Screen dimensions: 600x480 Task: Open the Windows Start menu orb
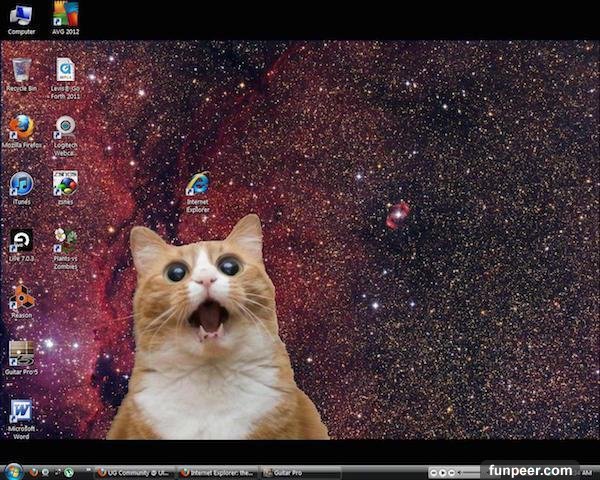click(x=13, y=471)
